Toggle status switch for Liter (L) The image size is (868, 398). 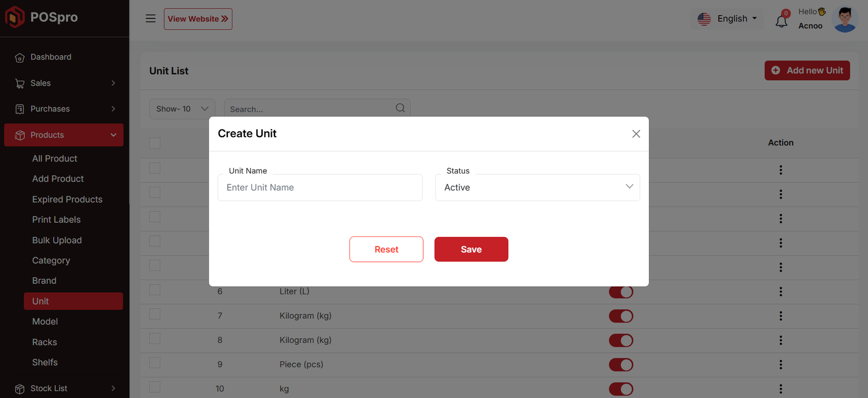tap(621, 292)
